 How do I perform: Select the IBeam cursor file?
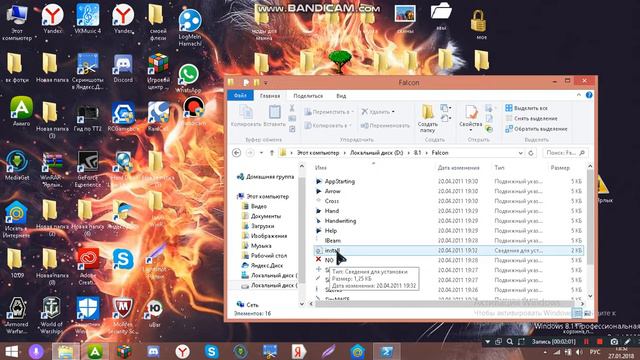coord(332,240)
